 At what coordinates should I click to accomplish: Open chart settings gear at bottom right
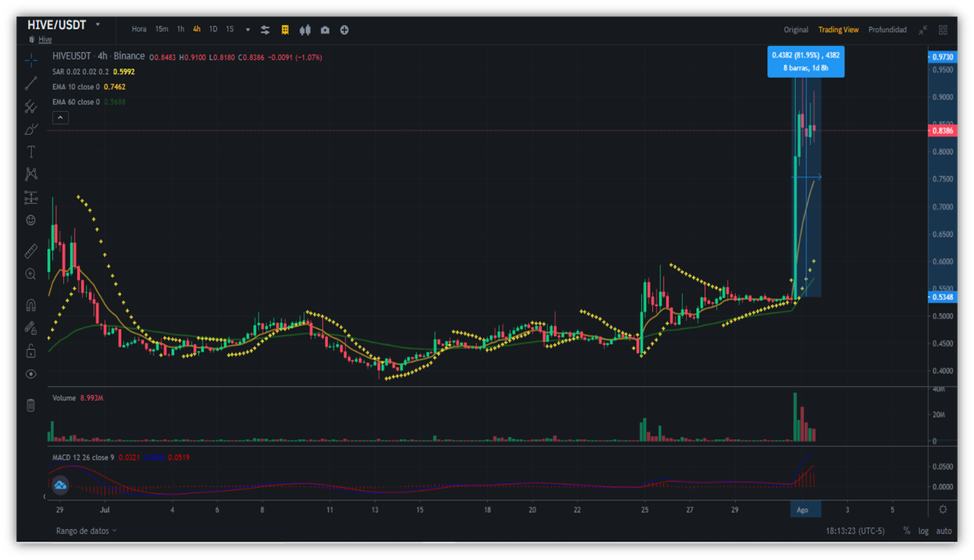tap(943, 509)
